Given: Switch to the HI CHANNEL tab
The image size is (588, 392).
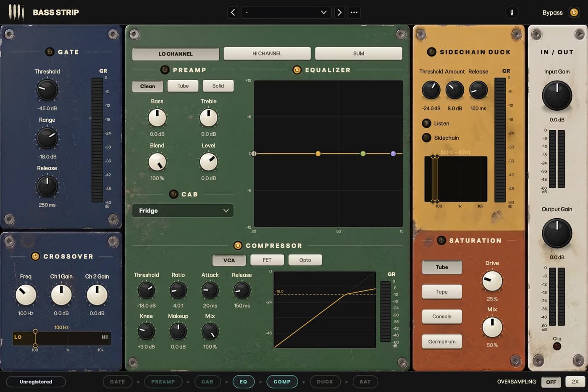Looking at the screenshot, I should [x=267, y=53].
